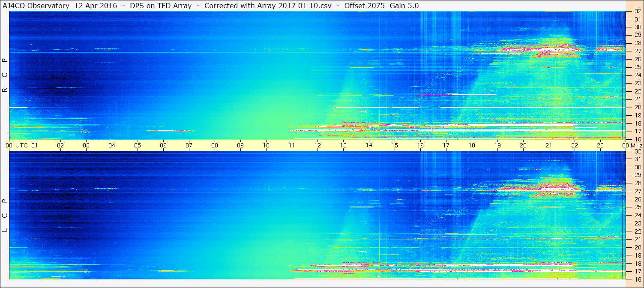The image size is (644, 288).
Task: Click the 18 MHz label of LCP panel
Action: [638, 263]
